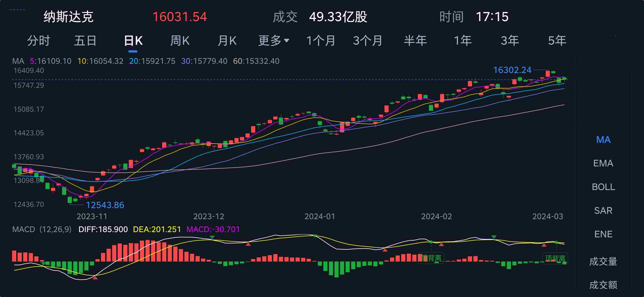
Task: Select the ENE indicator
Action: pos(603,234)
